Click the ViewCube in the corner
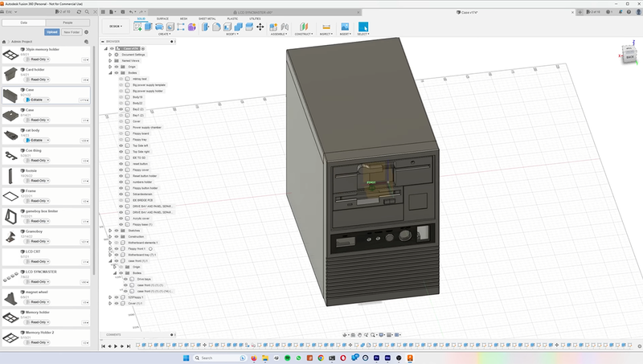Screen dimensions: 643x364 [x=629, y=54]
